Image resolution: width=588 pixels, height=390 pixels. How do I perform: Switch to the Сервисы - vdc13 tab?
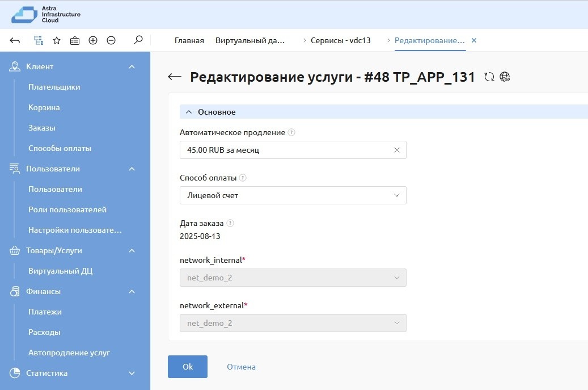coord(340,40)
